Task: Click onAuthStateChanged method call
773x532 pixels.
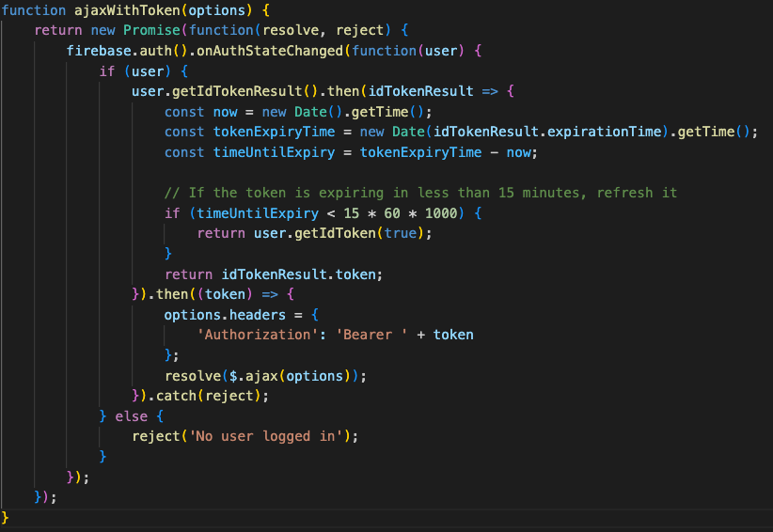Action: click(270, 52)
